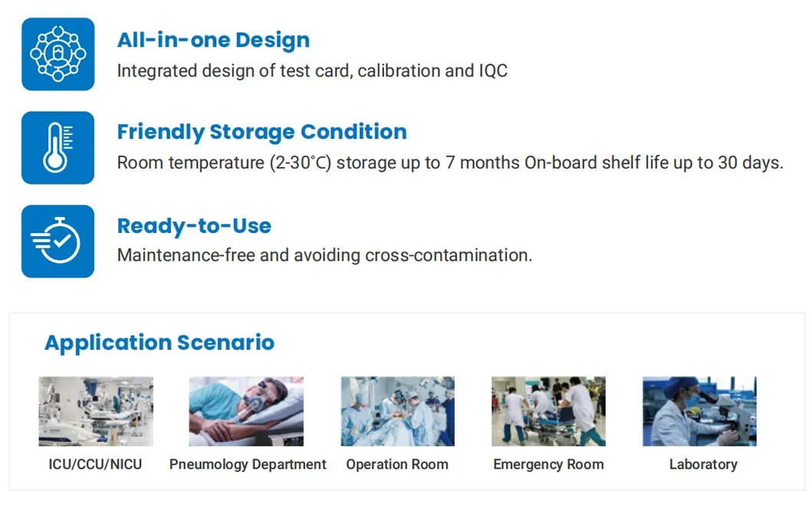812x513 pixels.
Task: Select the All-in-one Design heading
Action: click(213, 40)
